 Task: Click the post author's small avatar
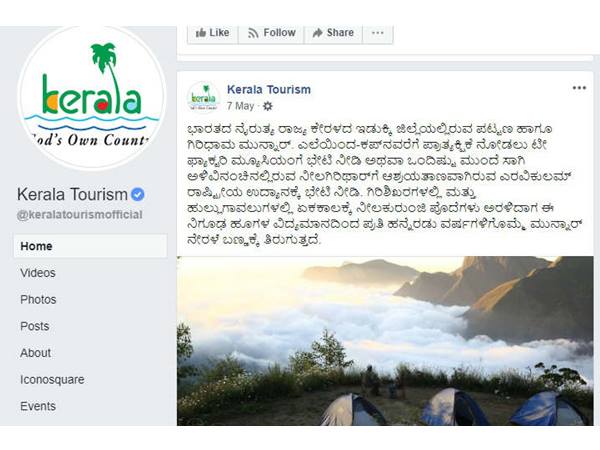(204, 98)
